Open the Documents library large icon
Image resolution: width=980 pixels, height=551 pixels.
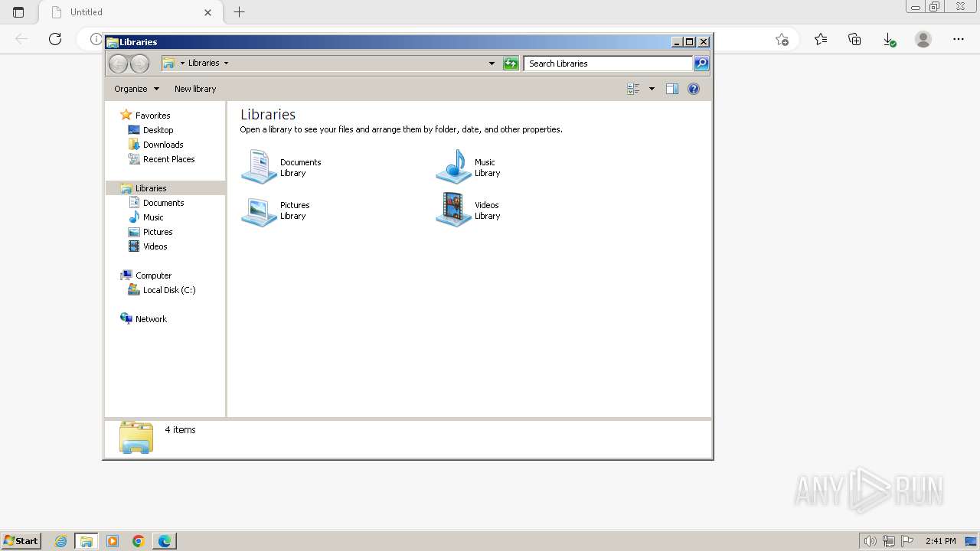coord(259,167)
